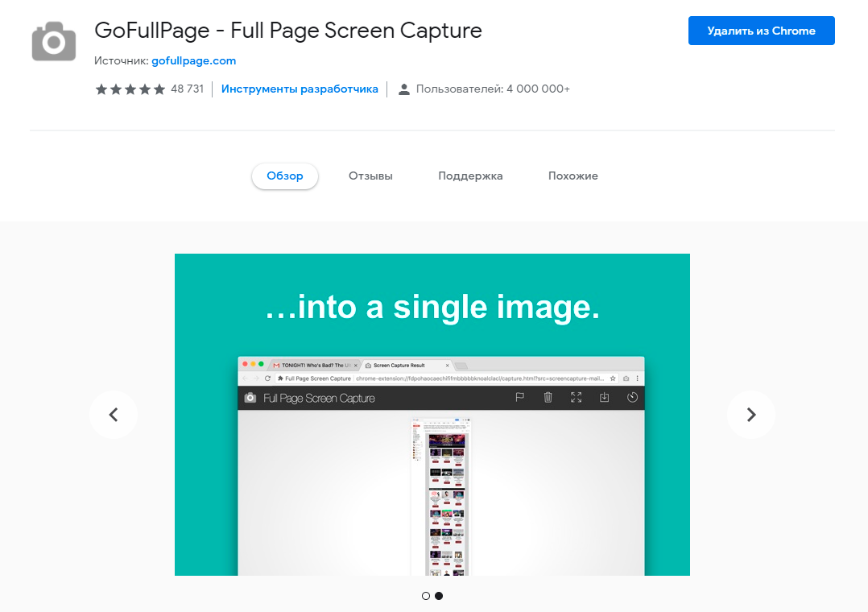
Task: Click the history clock icon in the screenshot
Action: click(x=632, y=397)
